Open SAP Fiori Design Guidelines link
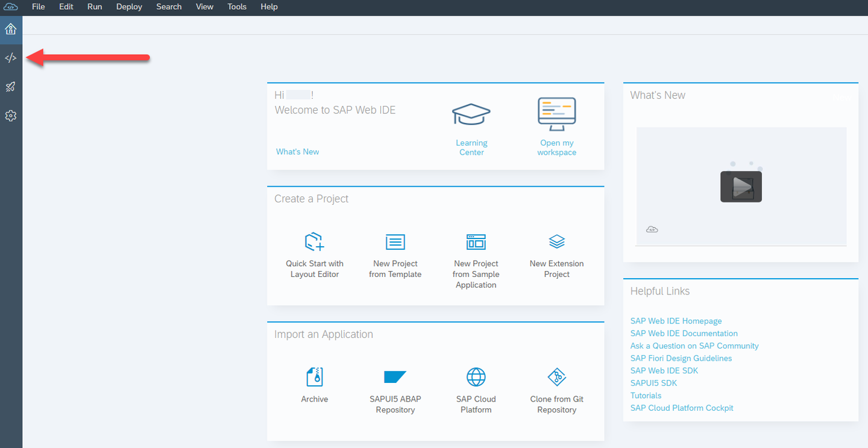This screenshot has width=868, height=448. point(681,358)
